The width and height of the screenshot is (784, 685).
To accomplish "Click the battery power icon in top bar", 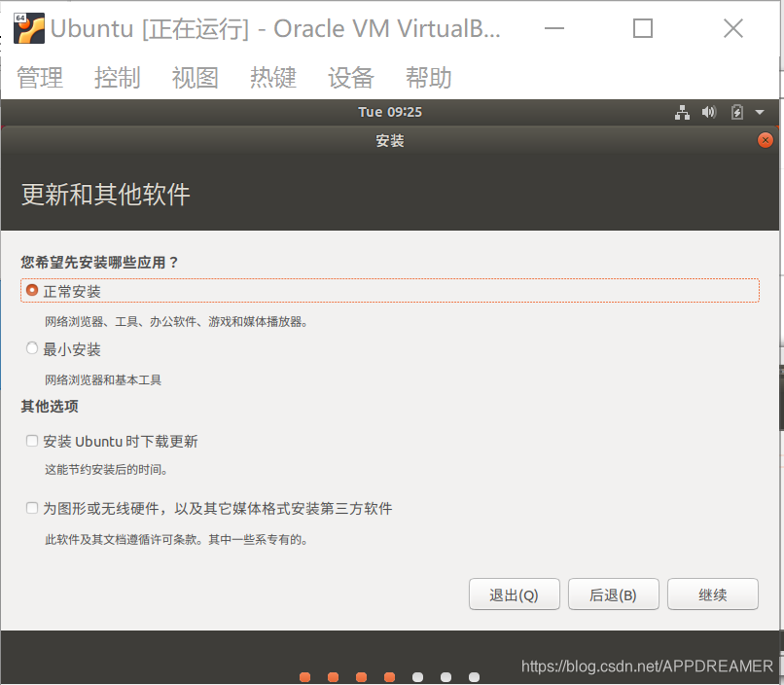I will pyautogui.click(x=737, y=112).
